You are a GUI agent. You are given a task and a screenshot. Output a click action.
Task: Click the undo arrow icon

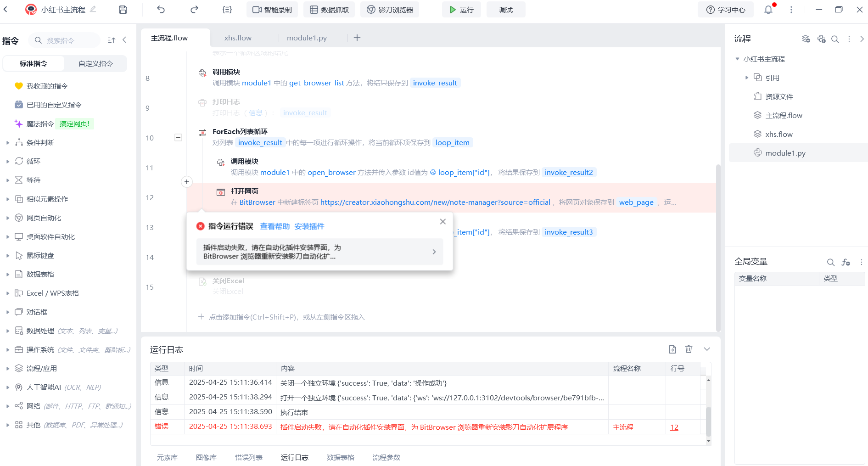pyautogui.click(x=161, y=10)
